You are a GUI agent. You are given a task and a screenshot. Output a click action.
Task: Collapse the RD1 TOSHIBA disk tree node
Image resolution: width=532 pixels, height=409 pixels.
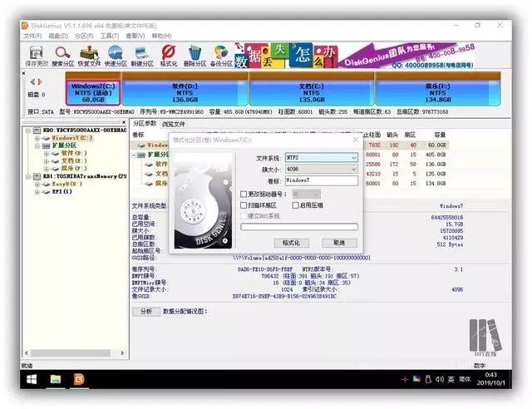[28, 176]
